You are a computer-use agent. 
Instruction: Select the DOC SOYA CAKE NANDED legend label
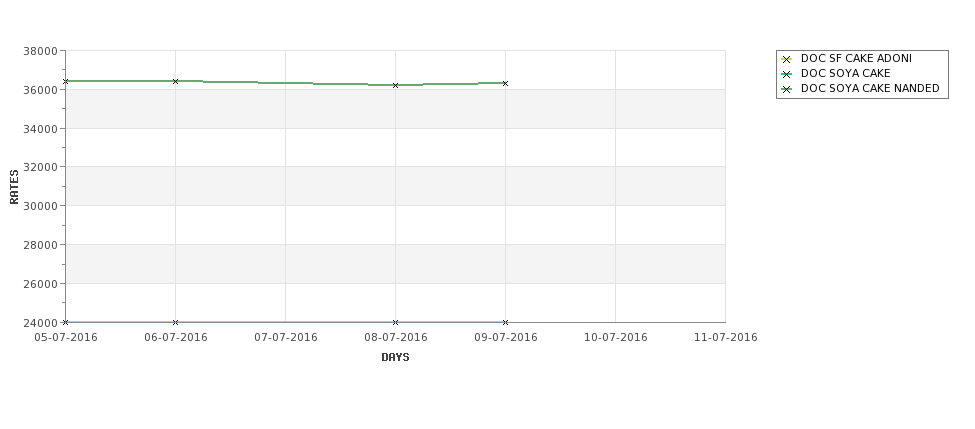(870, 88)
